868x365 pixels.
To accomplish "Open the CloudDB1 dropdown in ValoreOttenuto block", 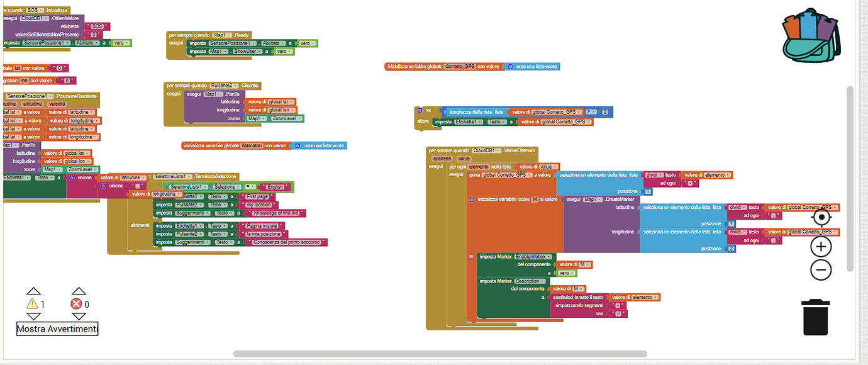I will click(487, 150).
